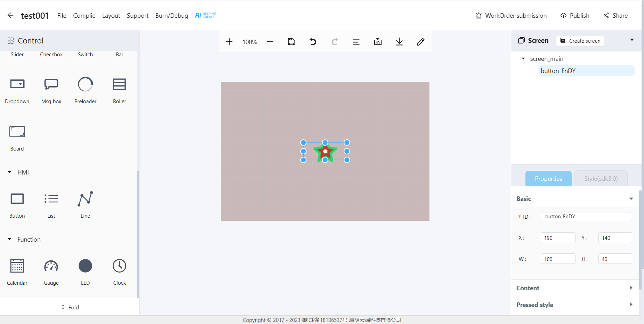Collapse the screen_main tree node
This screenshot has height=324, width=644.
(523, 58)
